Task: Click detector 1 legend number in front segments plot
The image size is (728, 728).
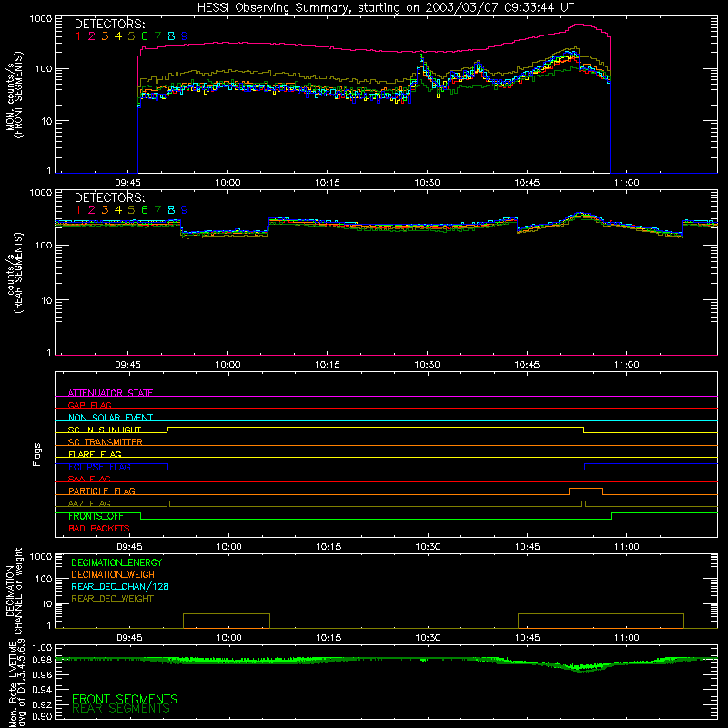Action: 78,36
